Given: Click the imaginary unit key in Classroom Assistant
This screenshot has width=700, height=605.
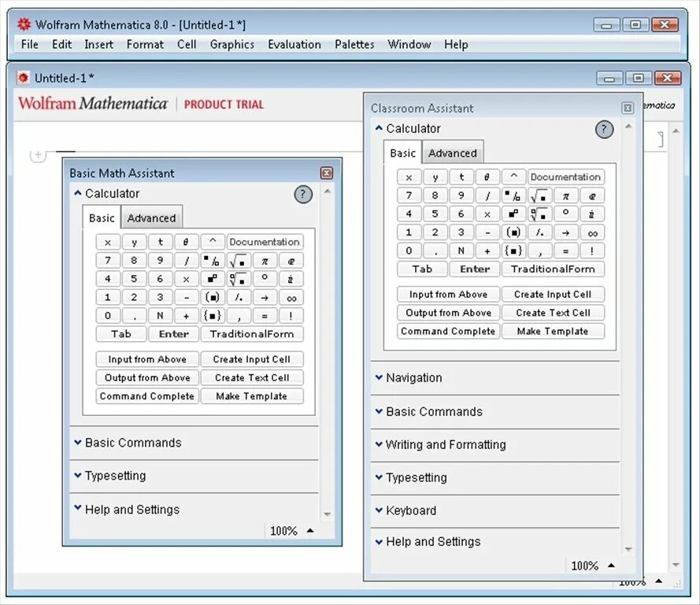Looking at the screenshot, I should [592, 213].
